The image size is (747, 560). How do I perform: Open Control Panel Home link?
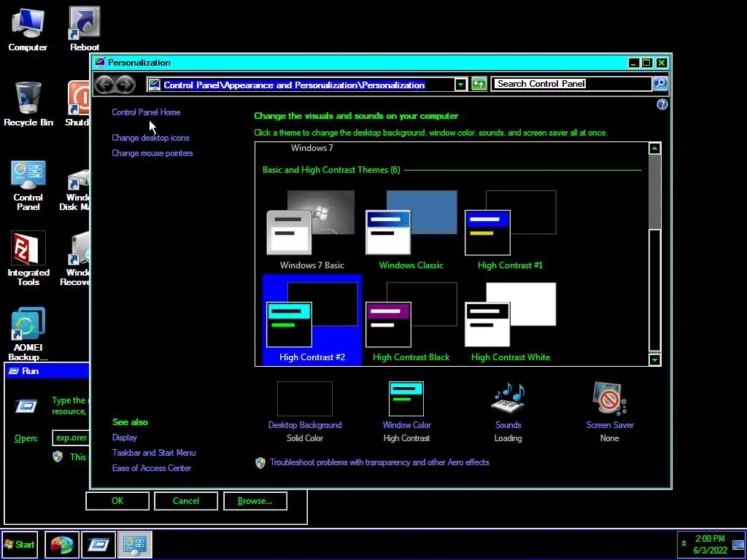click(x=146, y=112)
